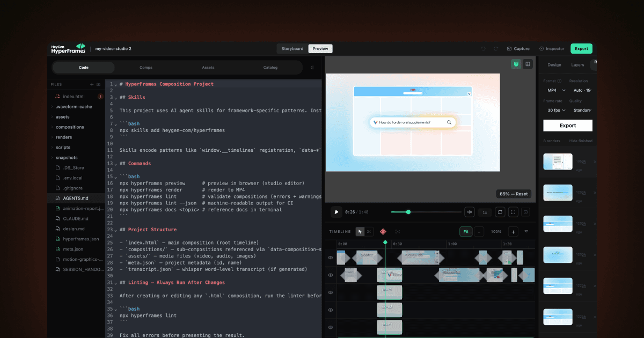
Task: Click the timeline playhead marker
Action: click(x=385, y=243)
